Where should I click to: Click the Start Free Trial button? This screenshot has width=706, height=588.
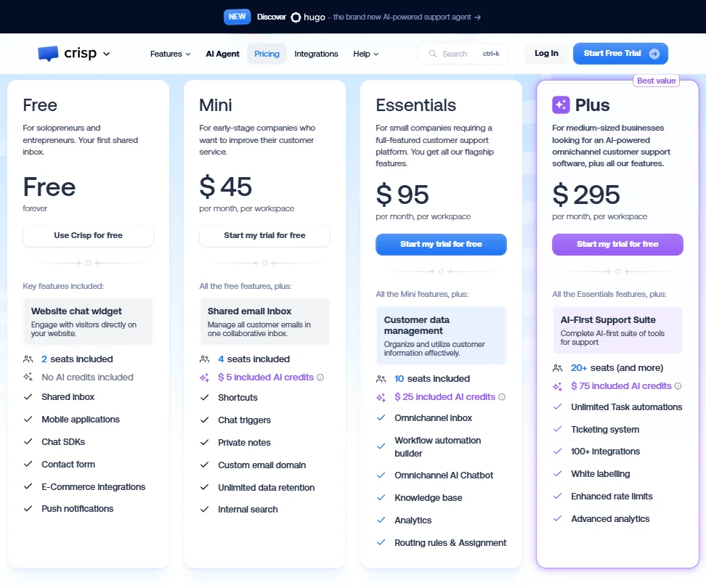pos(620,54)
